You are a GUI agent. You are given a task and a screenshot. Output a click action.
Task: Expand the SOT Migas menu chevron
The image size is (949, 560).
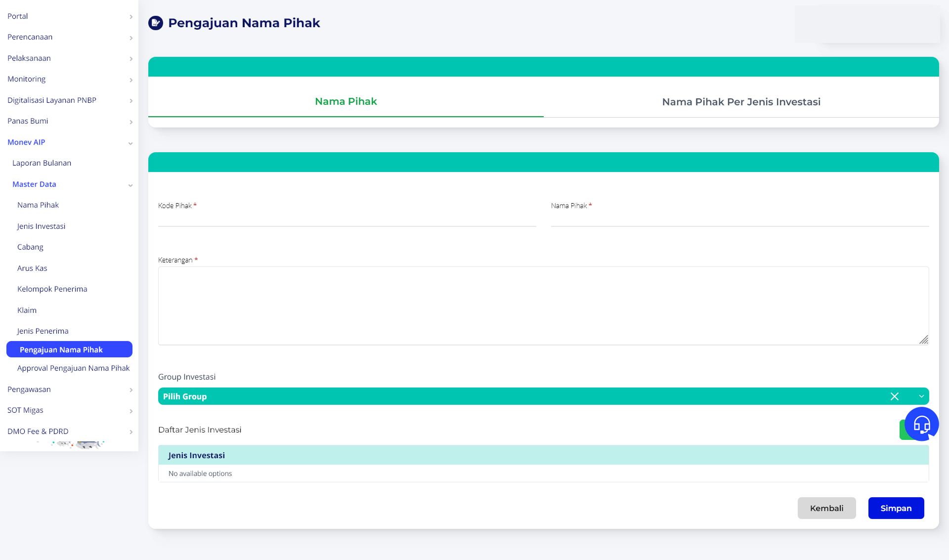(x=131, y=411)
